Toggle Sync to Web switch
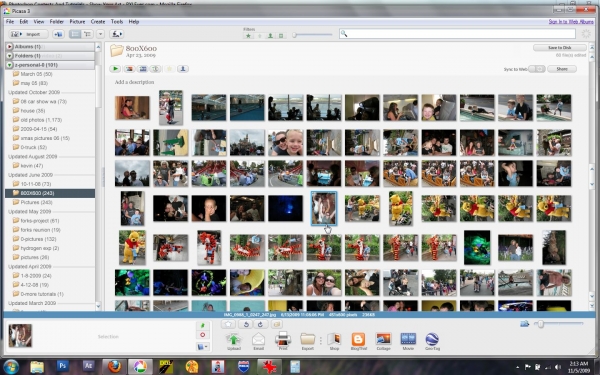 536,69
